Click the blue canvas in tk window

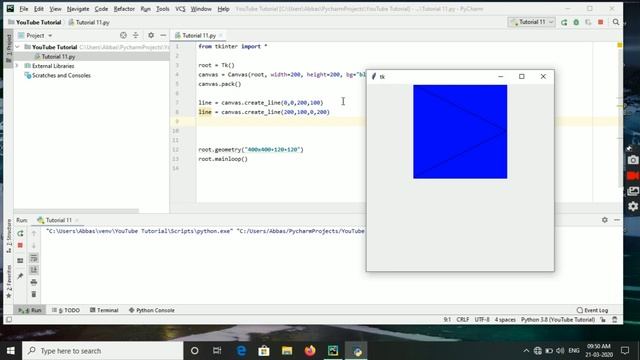(x=460, y=132)
